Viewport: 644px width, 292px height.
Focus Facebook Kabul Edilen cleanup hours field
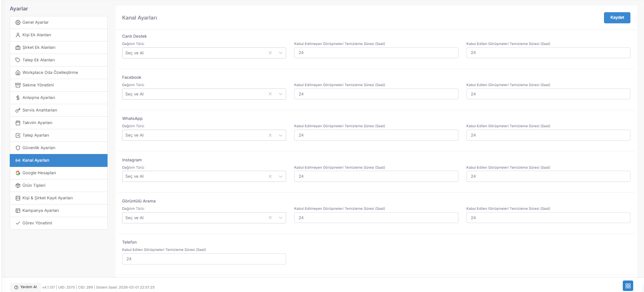click(548, 94)
